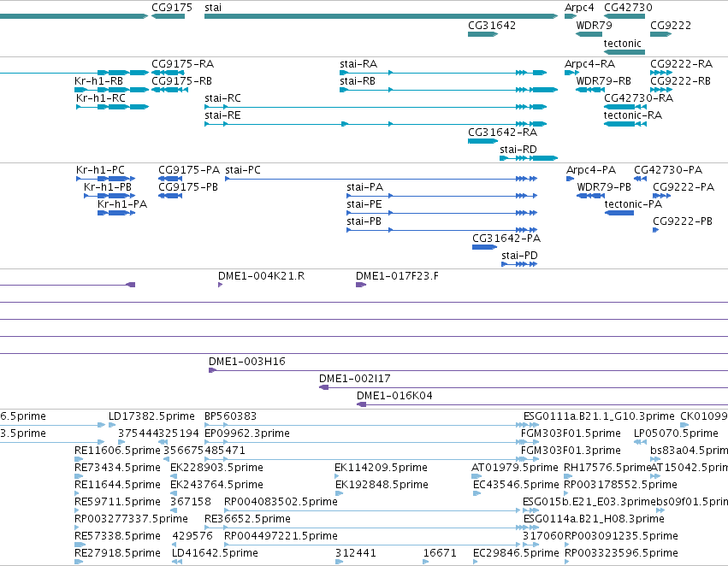Click the CG9175 gene label
This screenshot has width=728, height=566.
click(x=172, y=8)
